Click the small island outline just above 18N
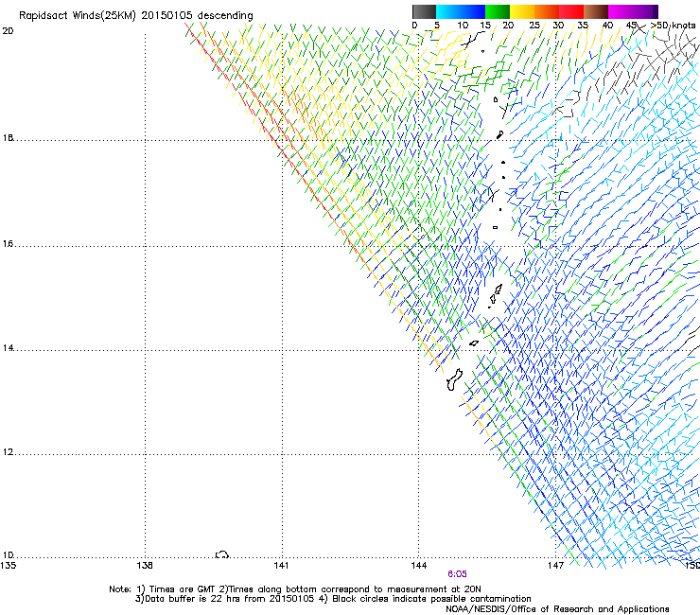700x615 pixels. coord(500,134)
